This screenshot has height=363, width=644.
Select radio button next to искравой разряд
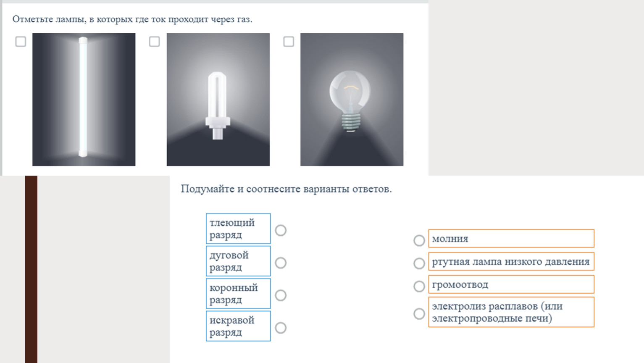tap(281, 328)
